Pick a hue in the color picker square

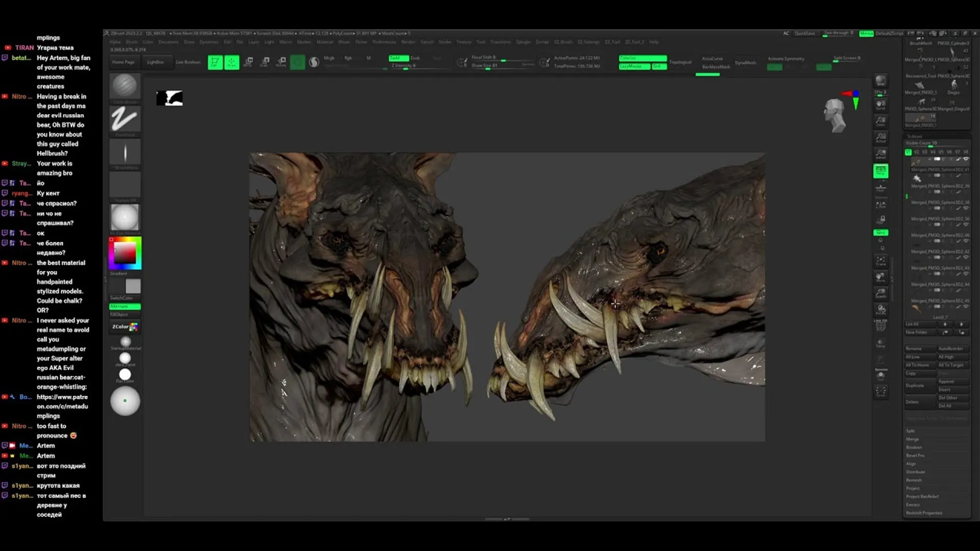click(125, 253)
